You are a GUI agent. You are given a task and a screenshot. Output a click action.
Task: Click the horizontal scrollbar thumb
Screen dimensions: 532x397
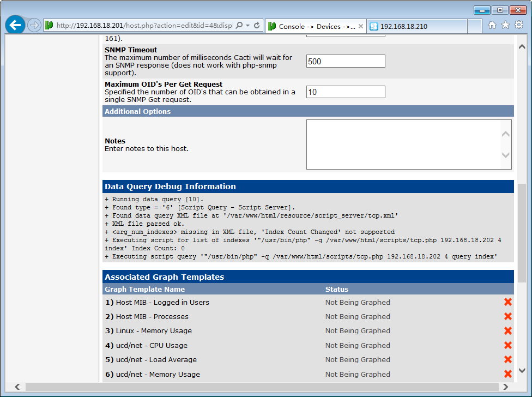click(262, 387)
